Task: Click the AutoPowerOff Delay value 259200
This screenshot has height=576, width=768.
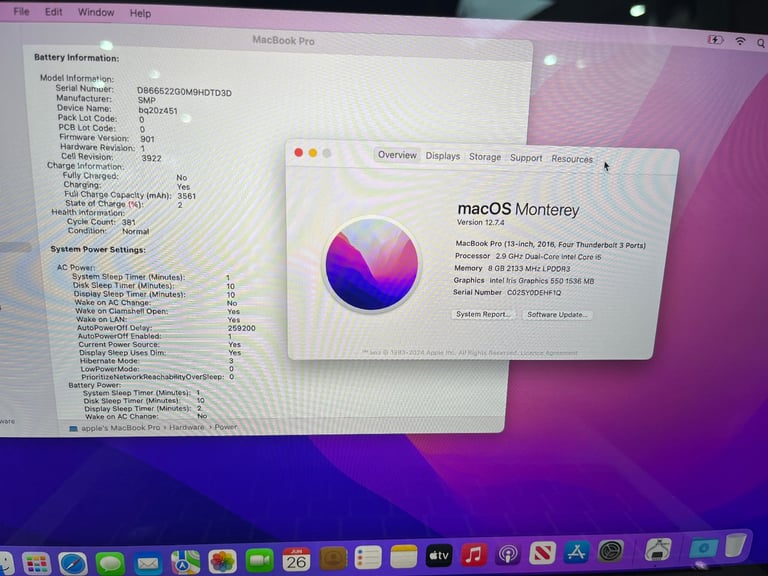Action: tap(241, 328)
